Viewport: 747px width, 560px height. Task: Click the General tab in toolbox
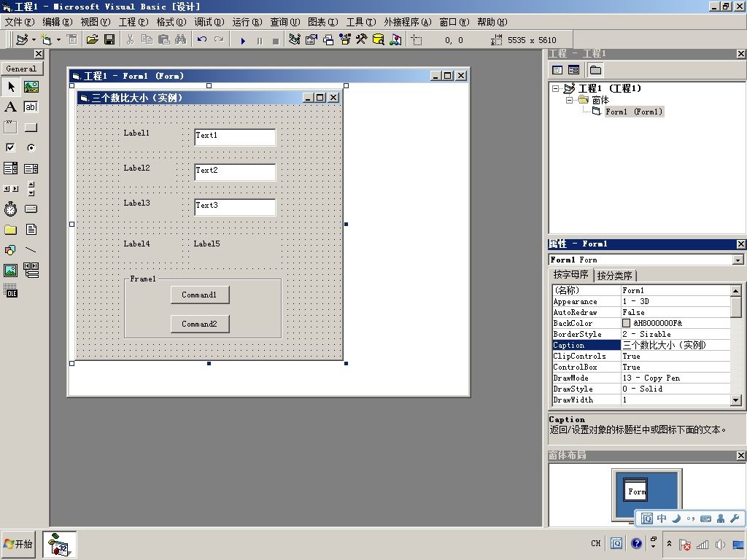click(21, 69)
